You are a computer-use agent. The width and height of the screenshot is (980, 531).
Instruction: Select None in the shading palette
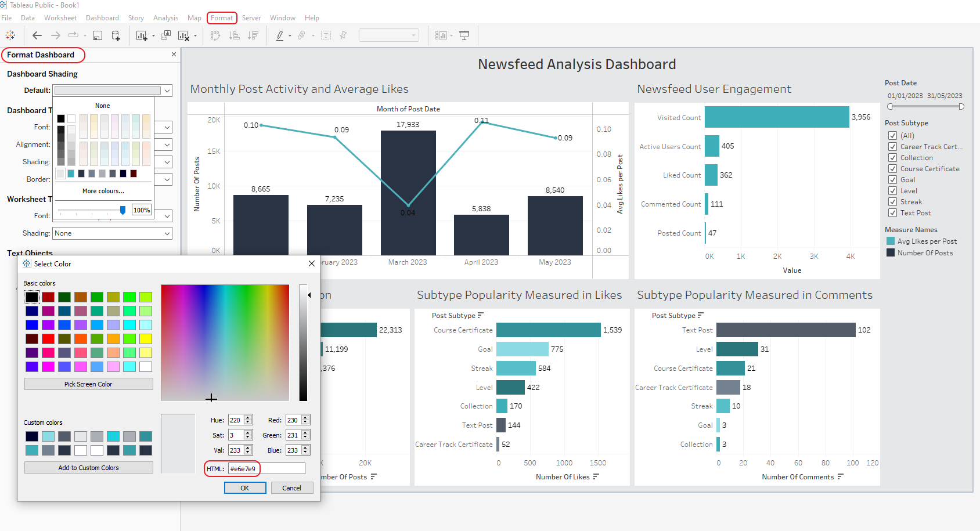pyautogui.click(x=103, y=106)
